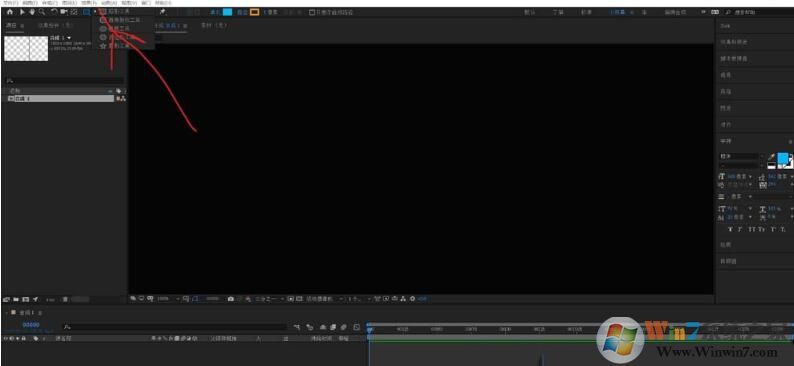
Task: Open the viewer magnification percentage dropdown
Action: point(168,299)
